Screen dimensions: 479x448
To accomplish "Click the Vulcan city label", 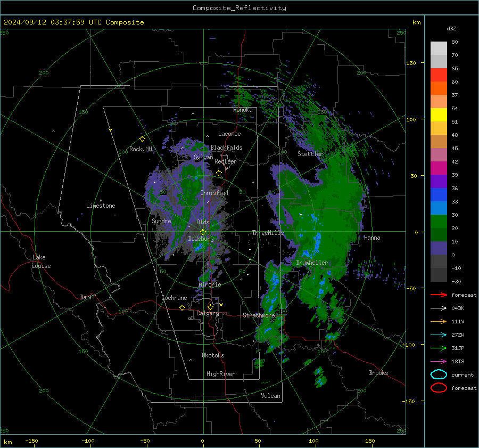I will tap(270, 396).
